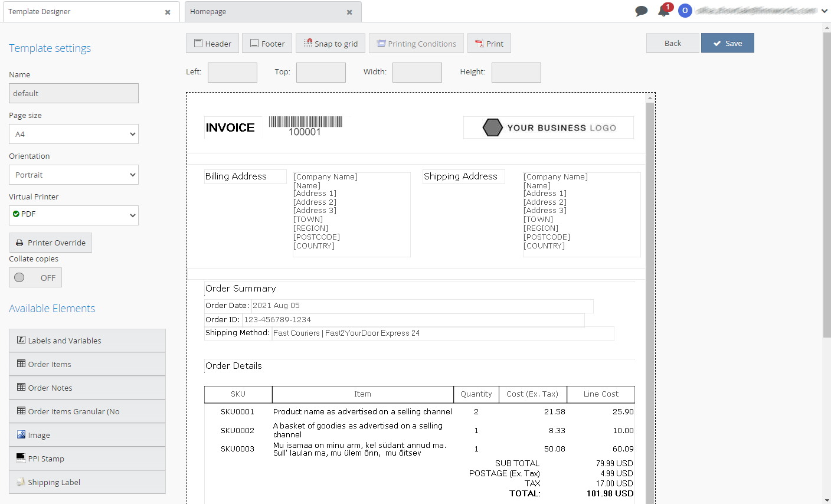Toggle the Header section
Viewport: 831px width, 504px height.
tap(212, 44)
